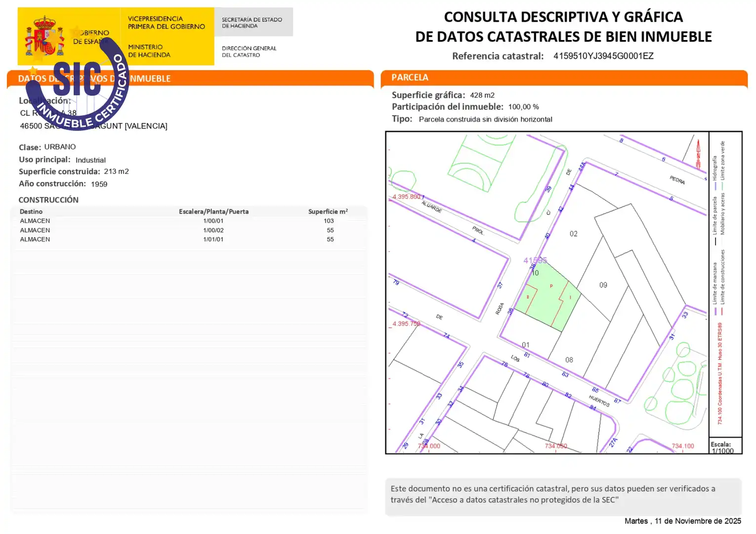Click the 'ALUARDE' street label on map
756x534 pixels.
click(431, 207)
